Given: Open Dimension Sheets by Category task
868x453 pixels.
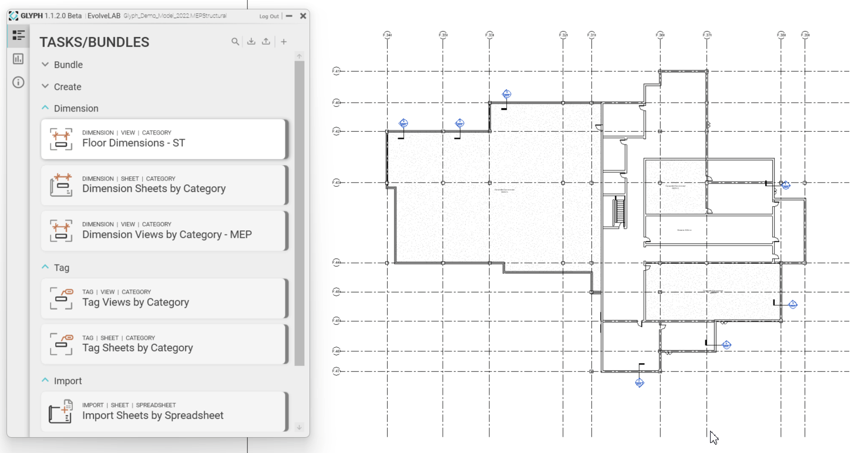Looking at the screenshot, I should 164,185.
